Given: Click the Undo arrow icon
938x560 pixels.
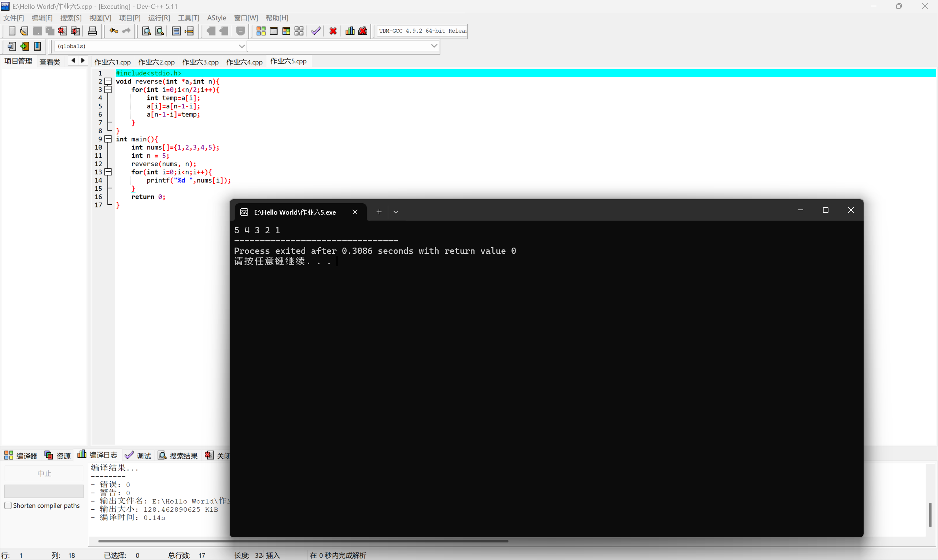Looking at the screenshot, I should point(113,31).
